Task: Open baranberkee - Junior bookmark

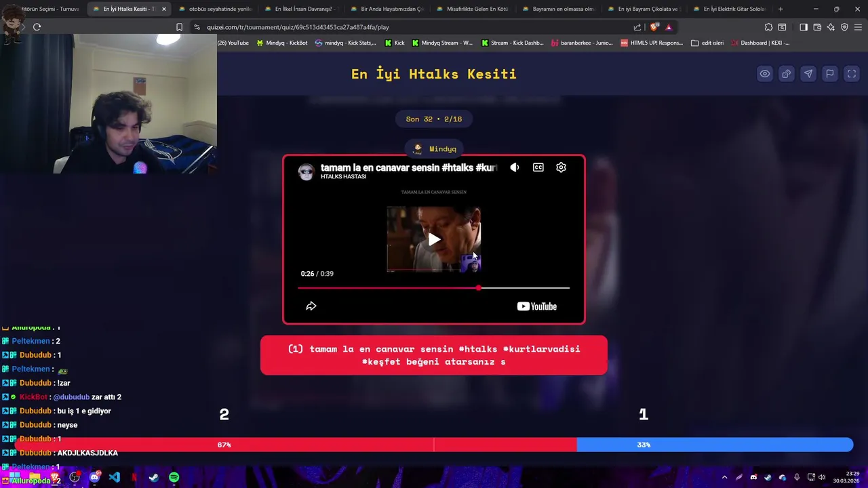Action: (582, 43)
